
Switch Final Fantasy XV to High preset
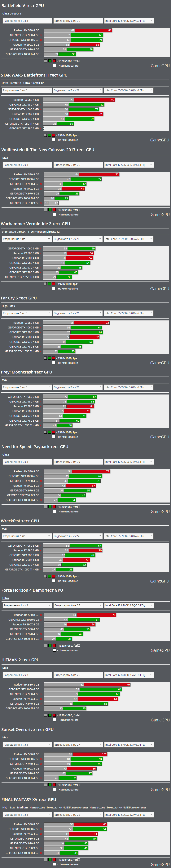(x=5, y=807)
